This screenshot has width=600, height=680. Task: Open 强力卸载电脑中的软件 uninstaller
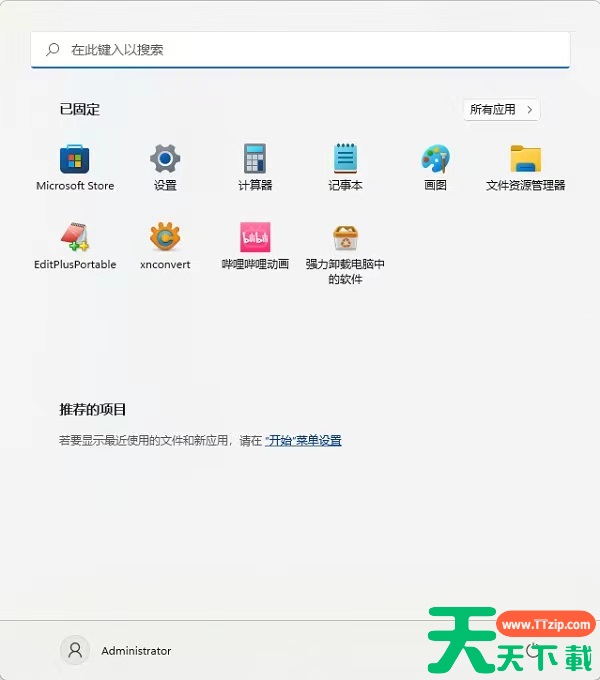tap(345, 254)
